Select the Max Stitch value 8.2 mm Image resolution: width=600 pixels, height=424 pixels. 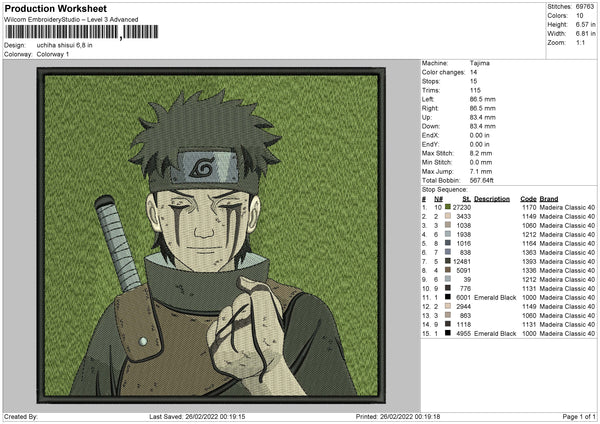point(481,153)
